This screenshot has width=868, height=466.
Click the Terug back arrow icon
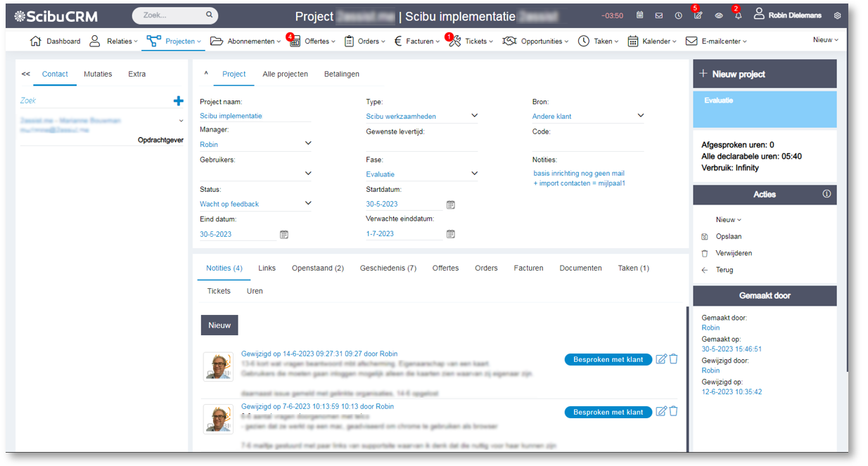pos(705,270)
